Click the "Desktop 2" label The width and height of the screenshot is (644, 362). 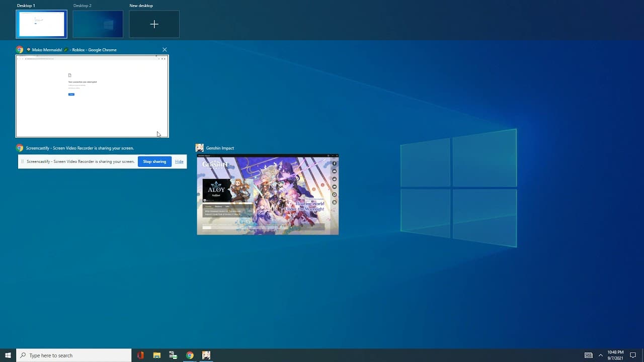83,6
